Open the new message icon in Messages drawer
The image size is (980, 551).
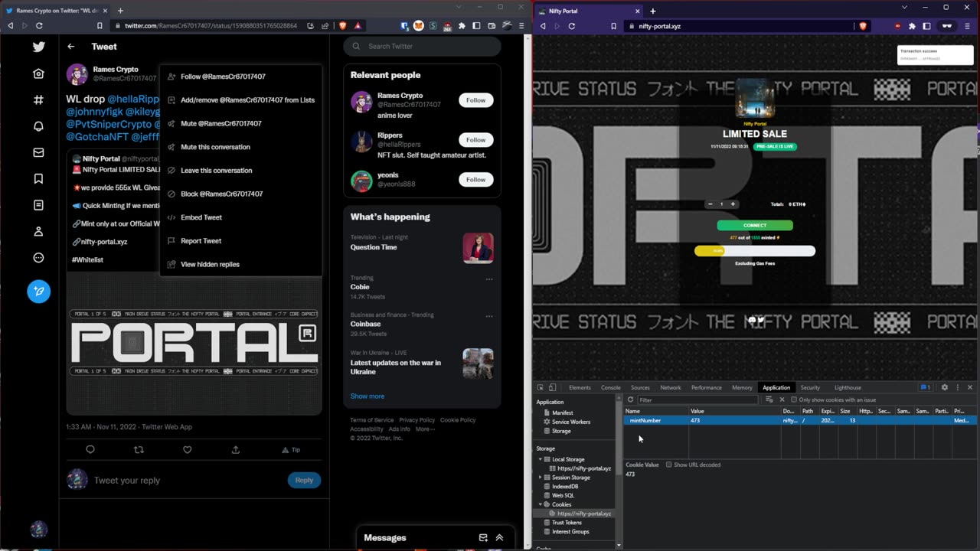[483, 538]
